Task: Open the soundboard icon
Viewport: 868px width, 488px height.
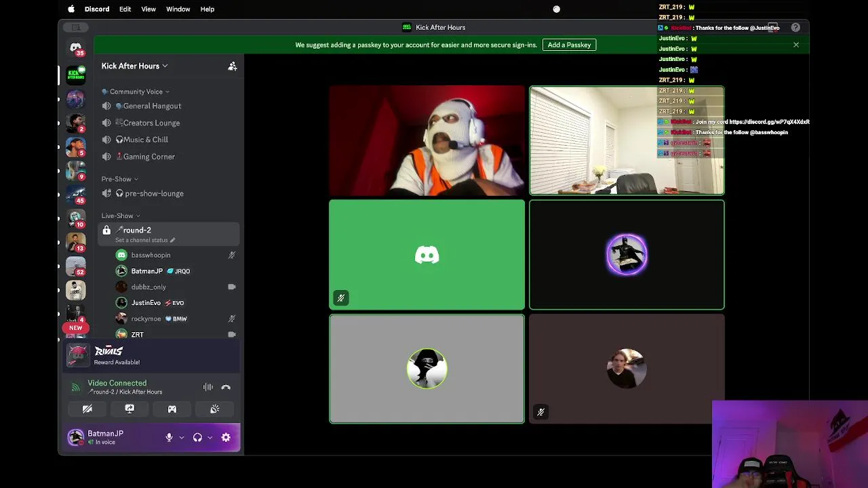Action: coord(214,409)
